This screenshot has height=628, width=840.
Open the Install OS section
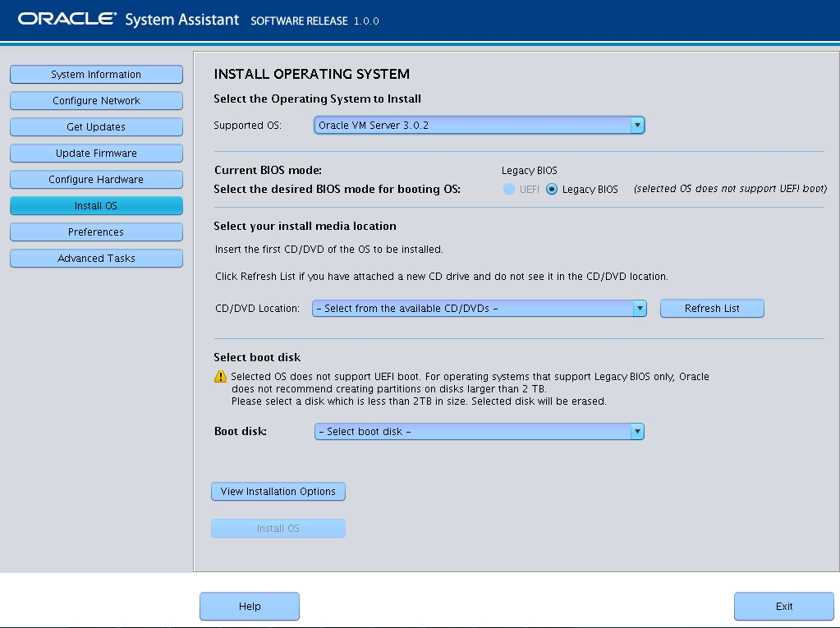point(96,205)
